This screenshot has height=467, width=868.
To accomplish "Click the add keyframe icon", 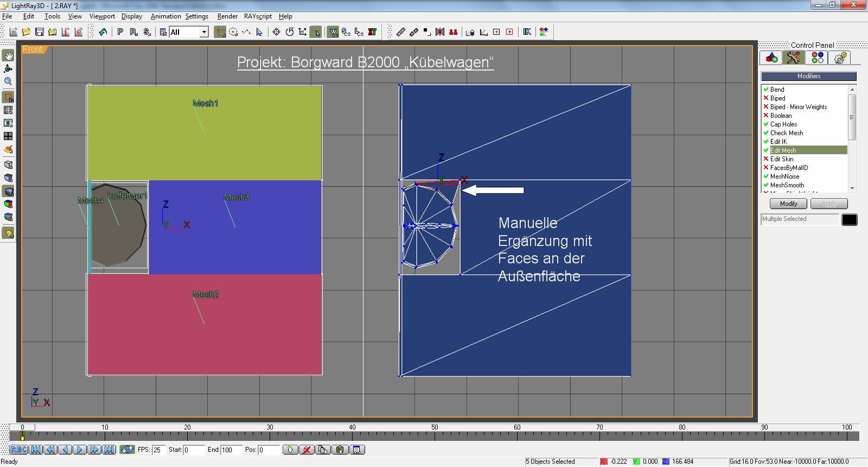I will coord(290,450).
